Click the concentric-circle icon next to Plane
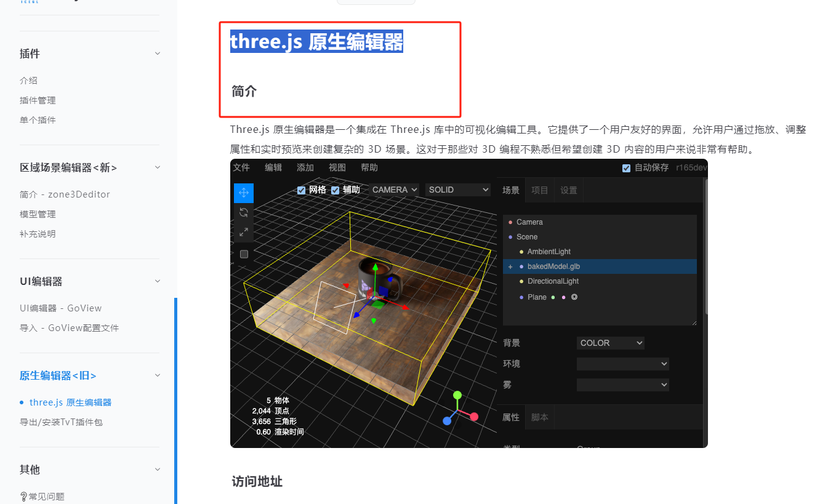 coord(574,297)
